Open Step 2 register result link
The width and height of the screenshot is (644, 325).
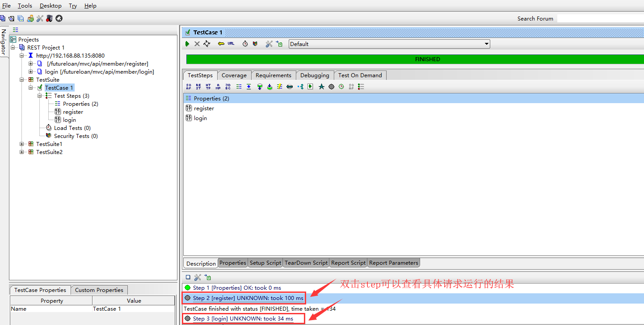coord(248,298)
